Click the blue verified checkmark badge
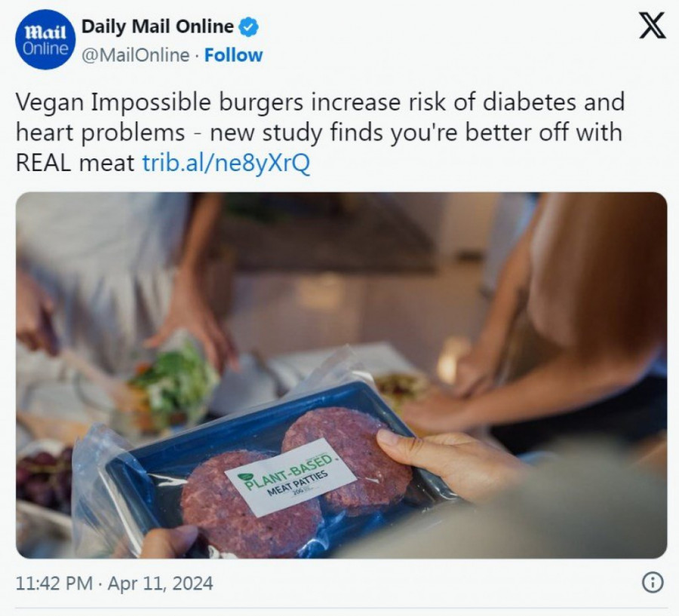 pos(248,27)
